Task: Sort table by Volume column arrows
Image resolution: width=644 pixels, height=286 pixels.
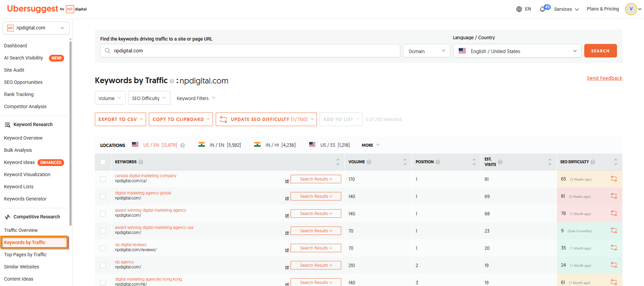Action: (x=405, y=162)
